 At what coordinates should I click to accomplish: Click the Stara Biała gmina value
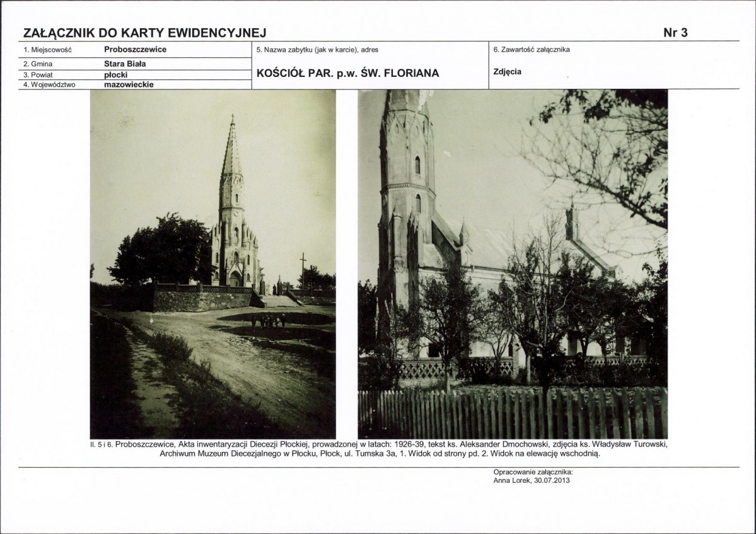125,64
